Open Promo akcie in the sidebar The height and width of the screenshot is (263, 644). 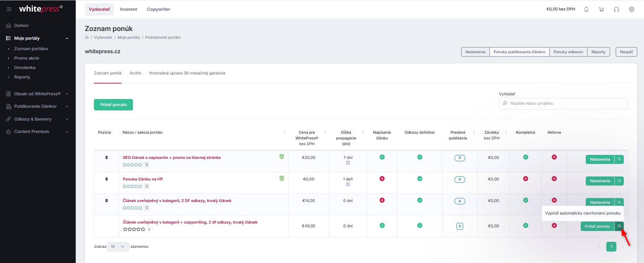pos(27,58)
